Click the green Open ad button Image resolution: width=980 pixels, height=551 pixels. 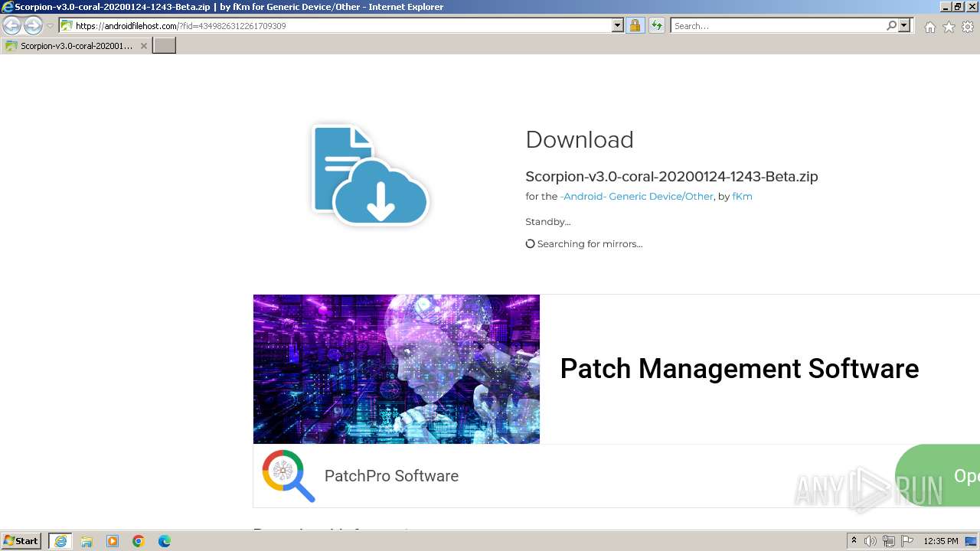[938, 476]
